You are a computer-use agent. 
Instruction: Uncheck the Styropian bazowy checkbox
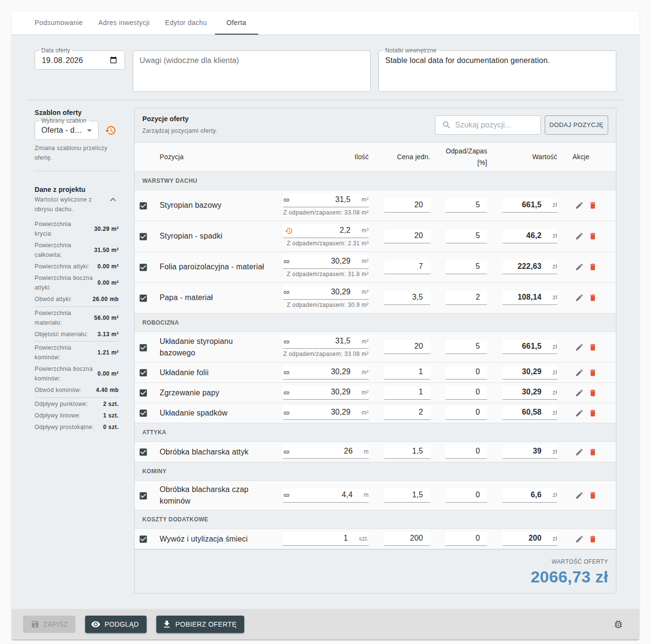[143, 205]
